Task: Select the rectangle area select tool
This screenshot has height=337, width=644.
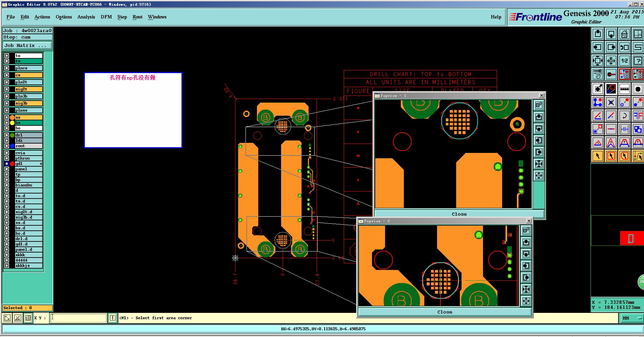Action: (x=611, y=156)
